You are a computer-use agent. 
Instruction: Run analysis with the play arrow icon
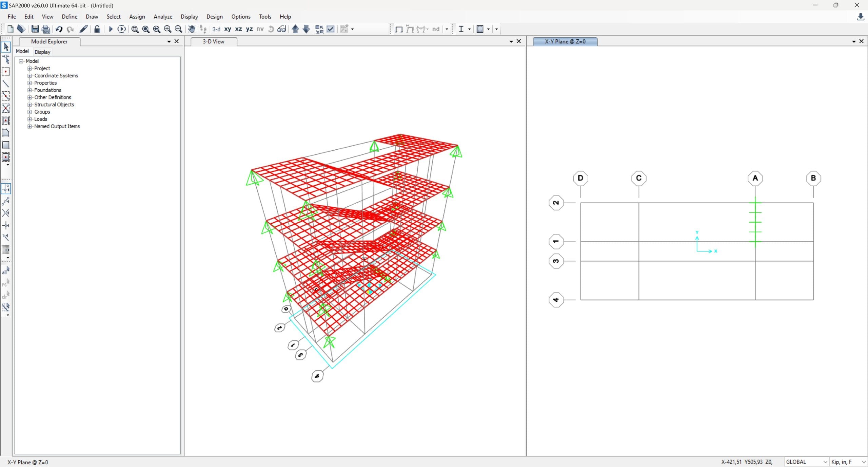pos(110,29)
